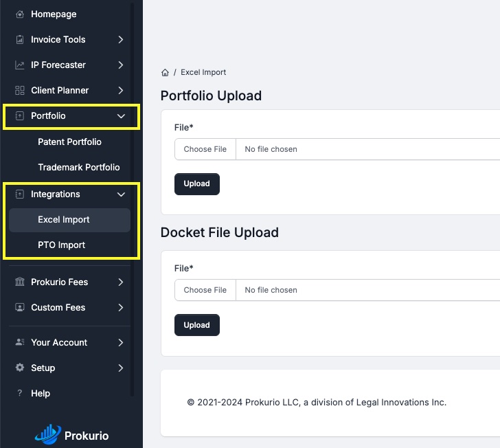This screenshot has width=500, height=448.
Task: Click Upload button under Portfolio Upload
Action: point(196,183)
